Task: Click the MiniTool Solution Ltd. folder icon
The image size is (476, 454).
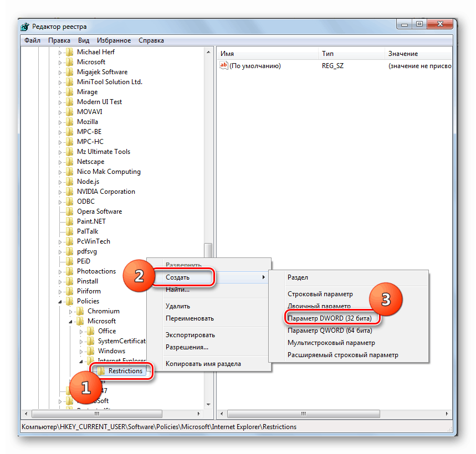Action: [70, 82]
